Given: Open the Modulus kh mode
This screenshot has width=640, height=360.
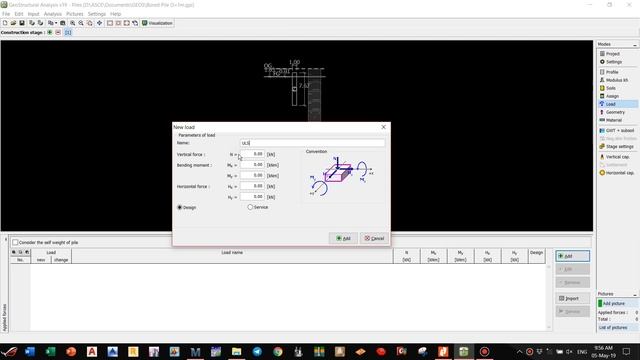Looking at the screenshot, I should point(617,80).
